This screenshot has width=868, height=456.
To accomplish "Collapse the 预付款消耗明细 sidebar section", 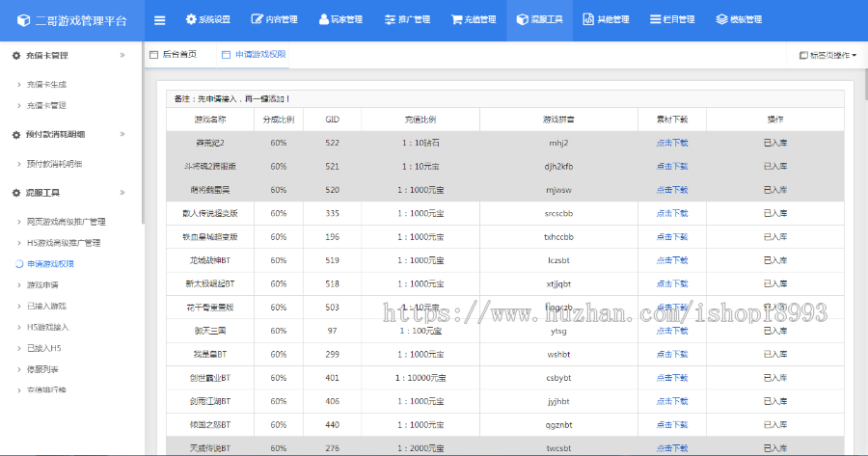I will click(x=122, y=134).
